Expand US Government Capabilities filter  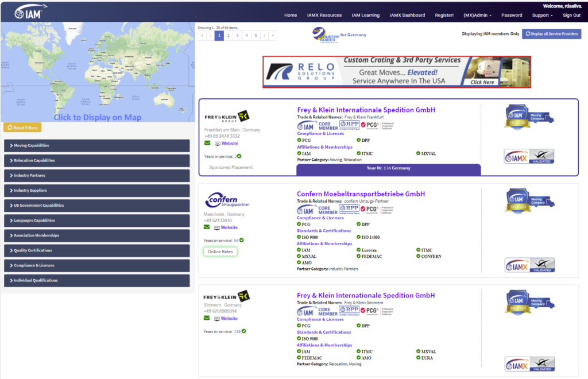[96, 206]
